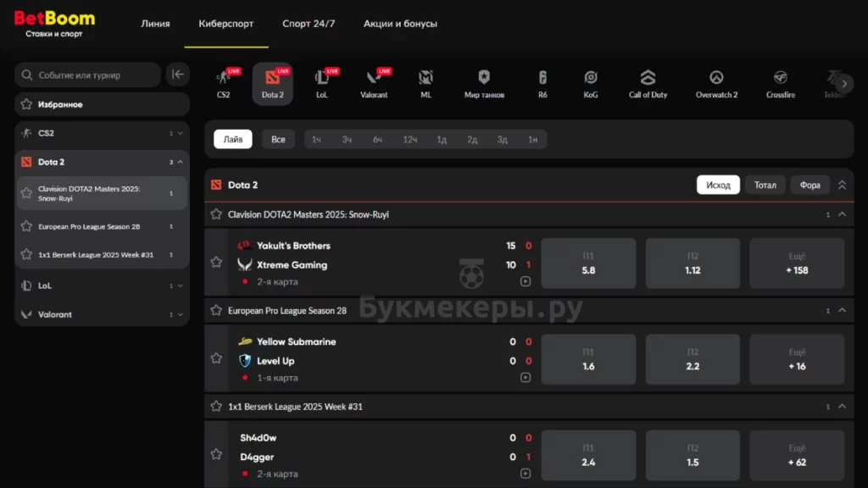Bet П1 5.8 on Yakult's Brothers
This screenshot has width=868, height=488.
[x=588, y=263]
